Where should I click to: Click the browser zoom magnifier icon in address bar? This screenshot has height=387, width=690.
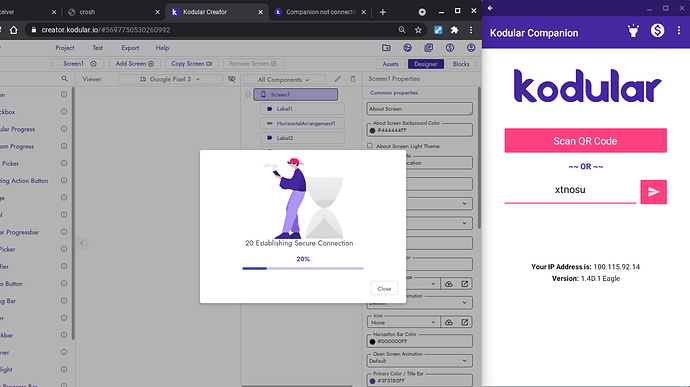click(x=402, y=30)
